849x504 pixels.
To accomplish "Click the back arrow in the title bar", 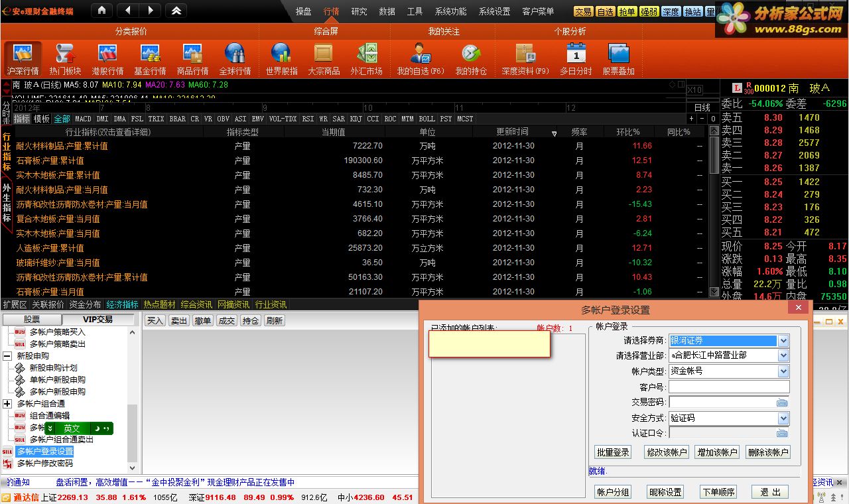I will click(128, 10).
